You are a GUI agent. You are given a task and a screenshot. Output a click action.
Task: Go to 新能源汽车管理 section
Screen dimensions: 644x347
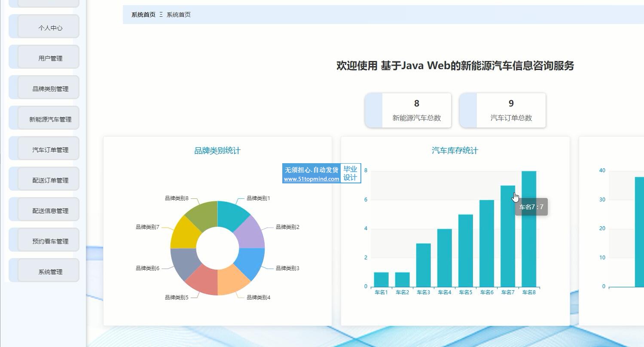[50, 119]
